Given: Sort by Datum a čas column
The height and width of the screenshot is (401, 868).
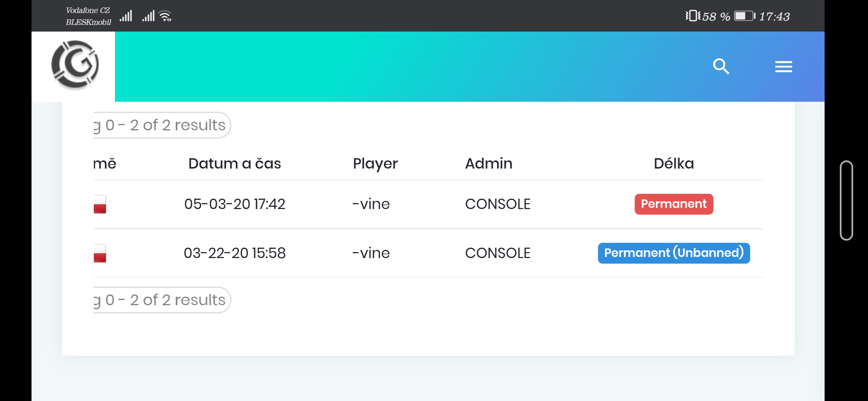Looking at the screenshot, I should [234, 163].
